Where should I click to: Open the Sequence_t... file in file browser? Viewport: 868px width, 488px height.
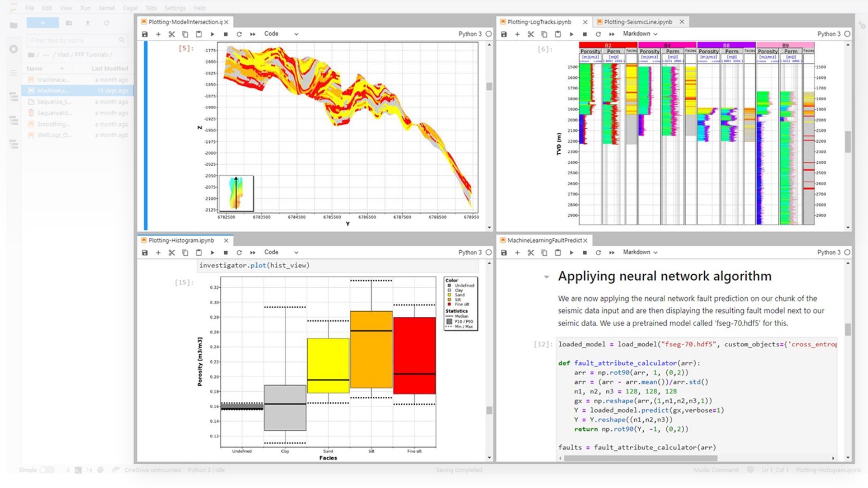point(77,102)
